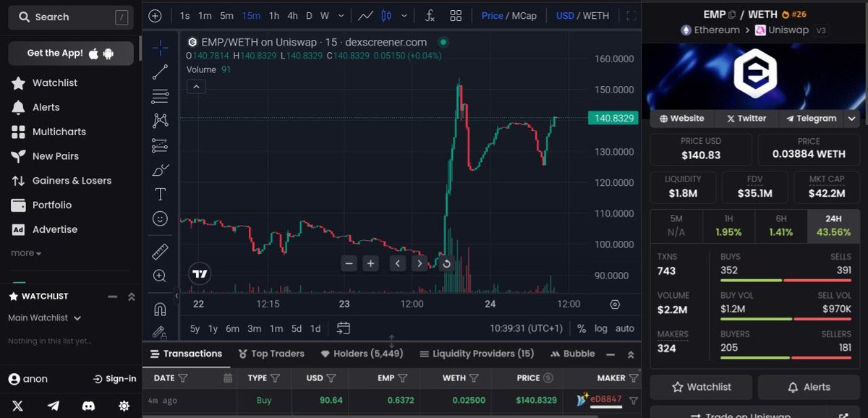Select the 1s timeframe
Viewport: 868px width, 418px height.
[184, 15]
